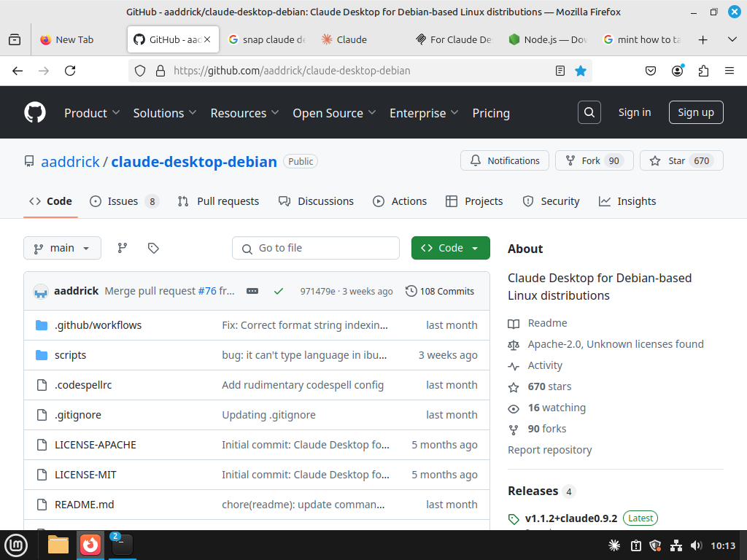This screenshot has width=747, height=560.
Task: Open Firefox extensions puzzle icon
Action: 703,71
